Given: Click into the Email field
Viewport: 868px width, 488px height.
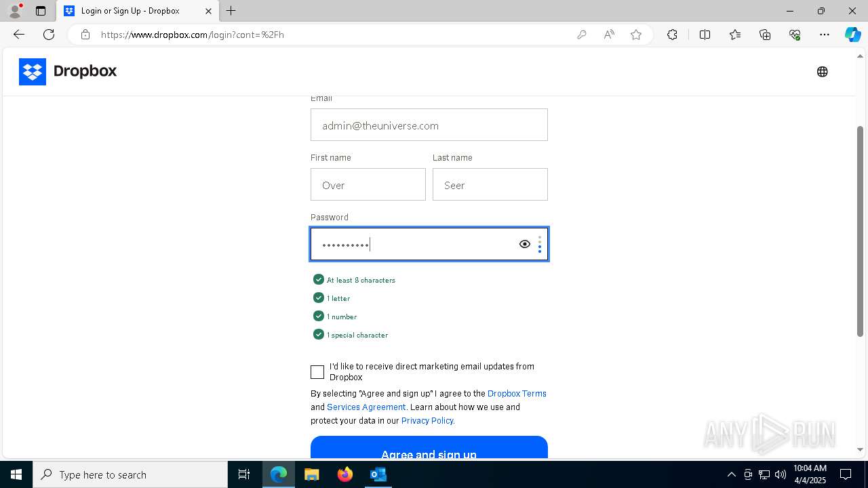Looking at the screenshot, I should [x=429, y=125].
